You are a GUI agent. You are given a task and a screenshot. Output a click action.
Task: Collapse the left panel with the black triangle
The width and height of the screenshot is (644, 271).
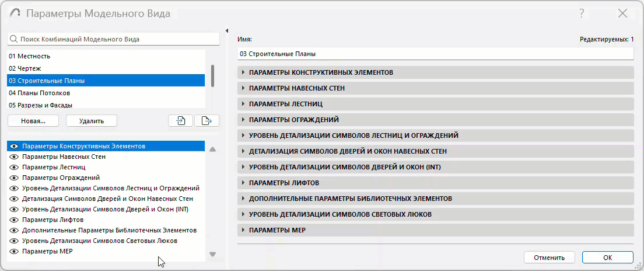227,30
